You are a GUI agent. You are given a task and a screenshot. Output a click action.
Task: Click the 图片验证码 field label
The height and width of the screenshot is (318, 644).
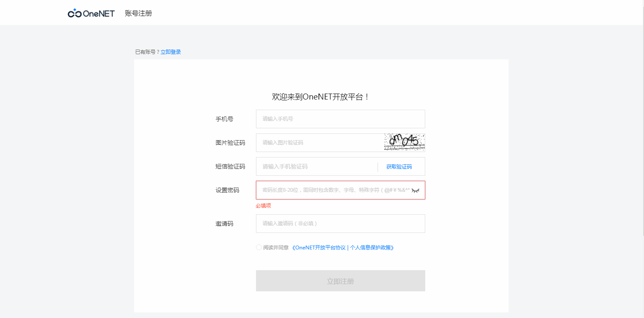[230, 143]
